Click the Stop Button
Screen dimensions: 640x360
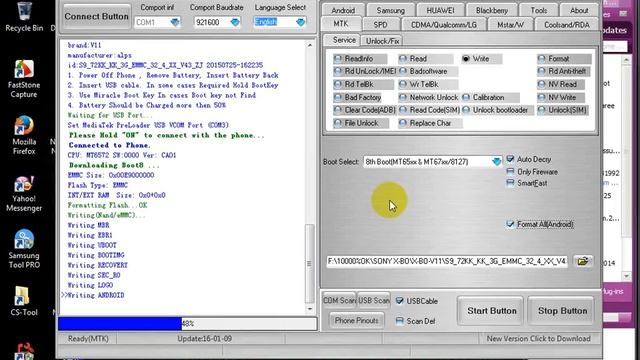click(562, 311)
